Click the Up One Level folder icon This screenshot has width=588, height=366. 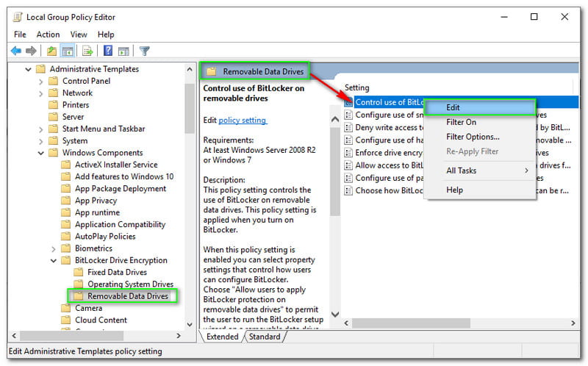(x=51, y=51)
